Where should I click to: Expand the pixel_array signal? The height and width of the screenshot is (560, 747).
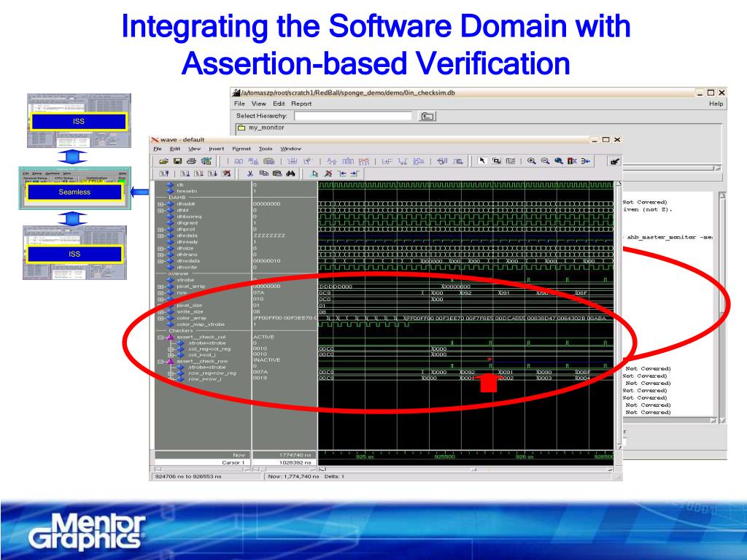tap(160, 287)
